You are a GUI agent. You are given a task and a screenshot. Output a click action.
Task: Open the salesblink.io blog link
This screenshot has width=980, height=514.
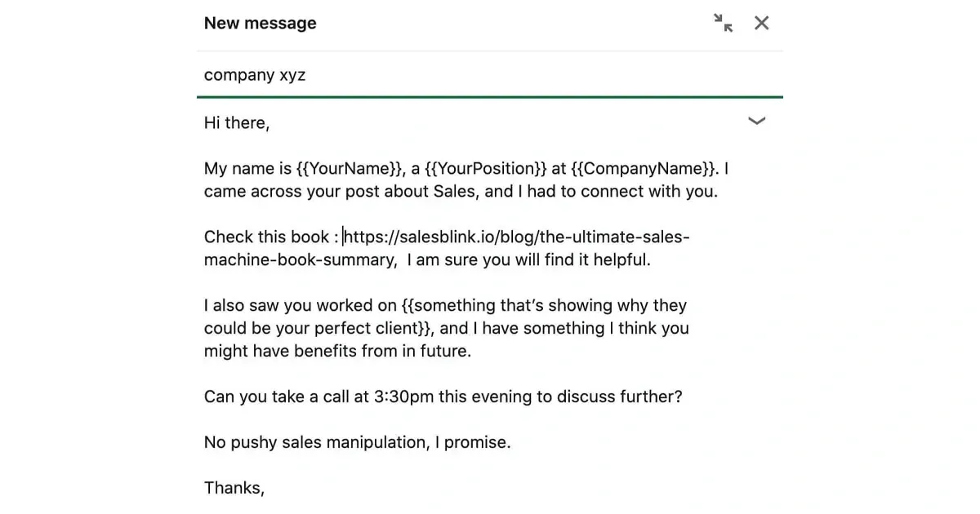pyautogui.click(x=516, y=237)
